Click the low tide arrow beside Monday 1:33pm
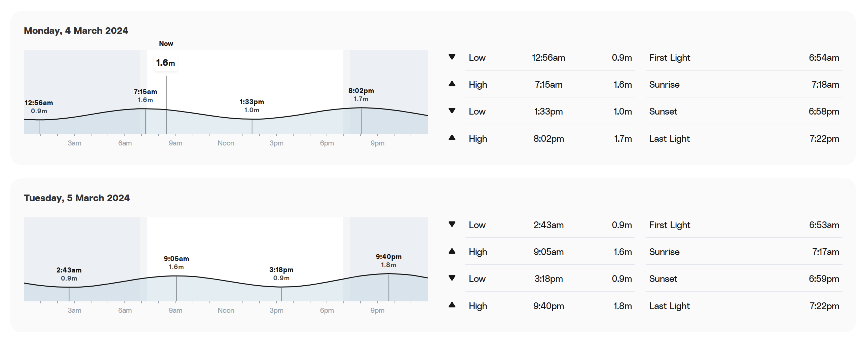 pyautogui.click(x=452, y=111)
